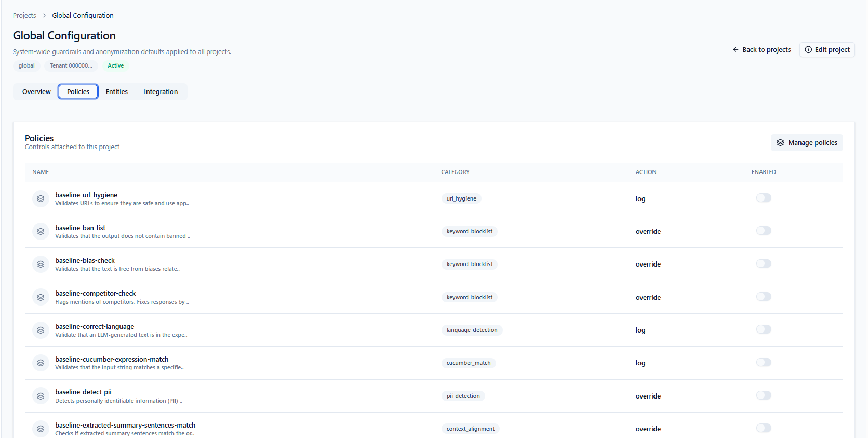Click override action in baseline-bias-check row
Viewport: 868px width, 438px height.
pos(648,264)
